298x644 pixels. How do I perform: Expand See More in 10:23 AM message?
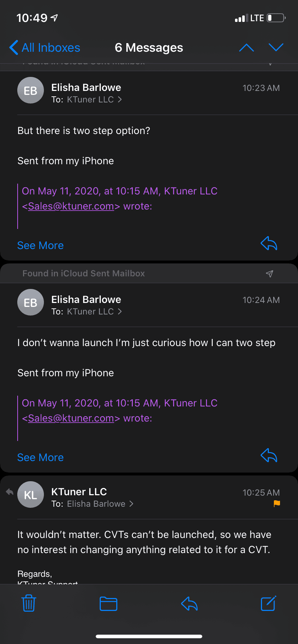coord(40,245)
